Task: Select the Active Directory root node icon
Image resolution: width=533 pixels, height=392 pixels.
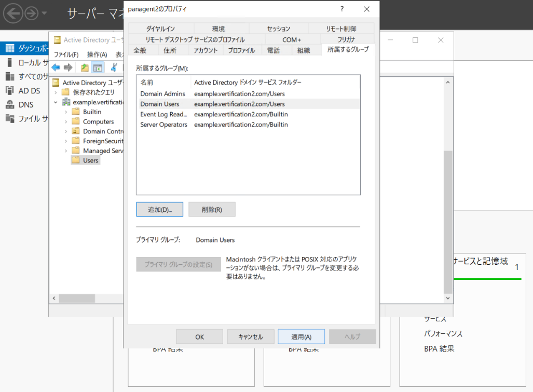Action: pyautogui.click(x=56, y=83)
